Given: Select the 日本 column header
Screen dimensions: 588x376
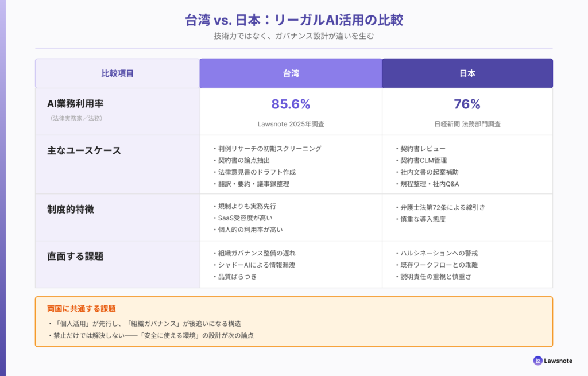Looking at the screenshot, I should tap(467, 73).
